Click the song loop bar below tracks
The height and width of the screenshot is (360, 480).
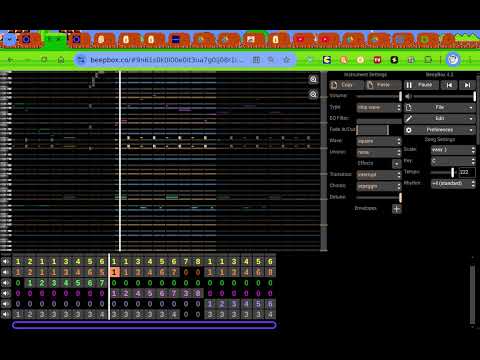(x=144, y=325)
